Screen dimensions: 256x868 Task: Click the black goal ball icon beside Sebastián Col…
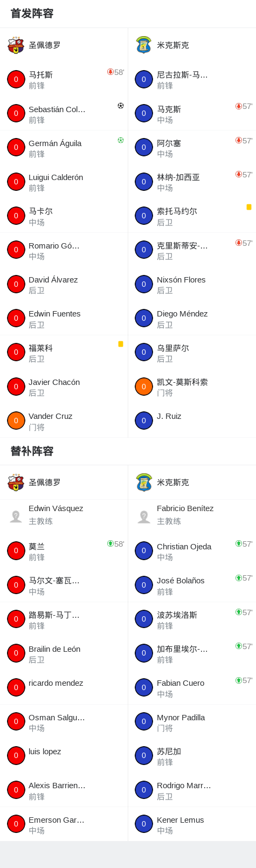(121, 106)
